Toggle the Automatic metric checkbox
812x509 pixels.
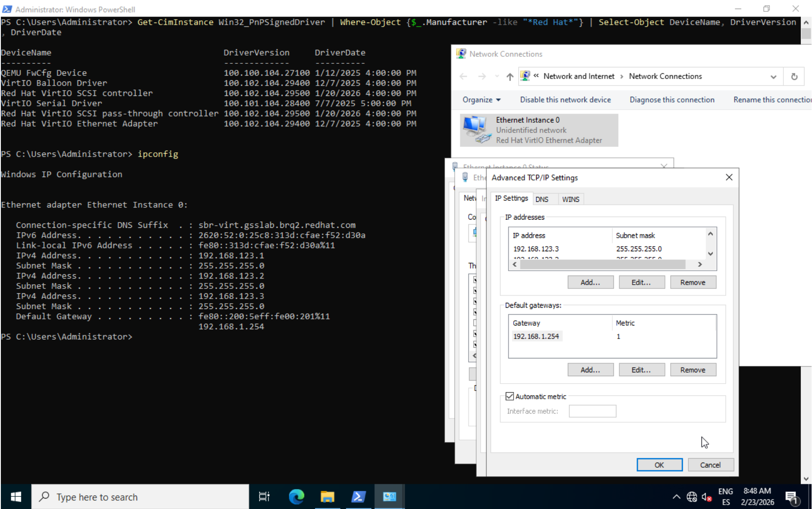[x=510, y=396]
